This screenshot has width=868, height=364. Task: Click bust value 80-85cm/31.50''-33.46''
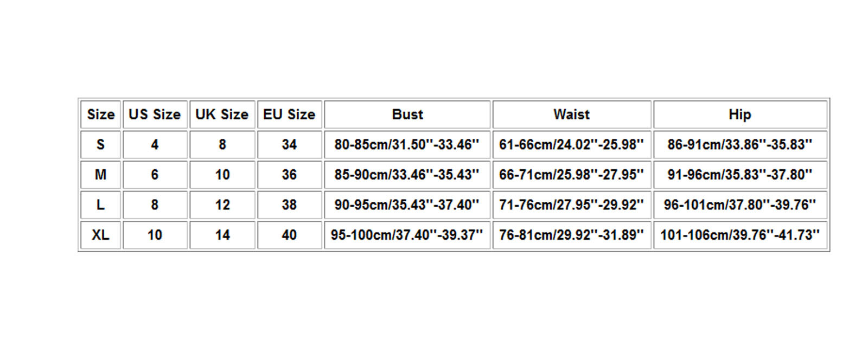(x=407, y=144)
